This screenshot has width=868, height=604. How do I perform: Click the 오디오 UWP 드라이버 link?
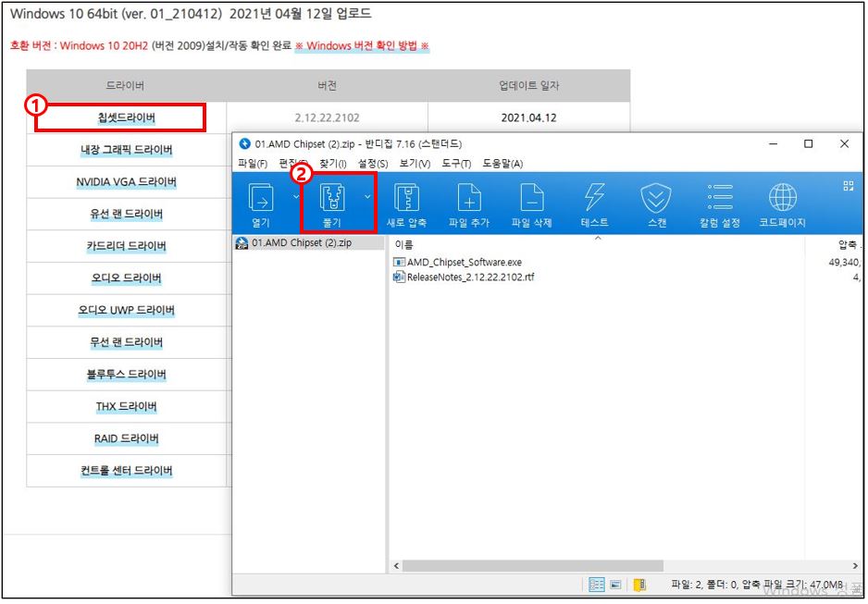tap(127, 310)
